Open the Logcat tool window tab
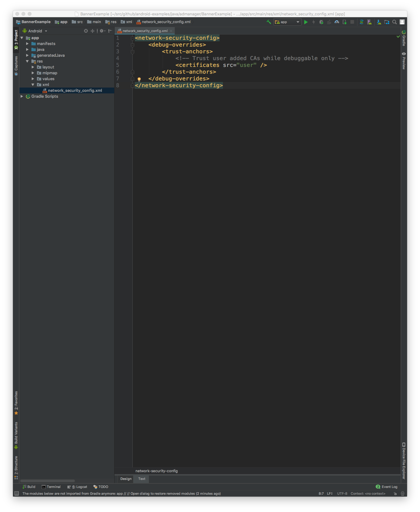 click(77, 487)
